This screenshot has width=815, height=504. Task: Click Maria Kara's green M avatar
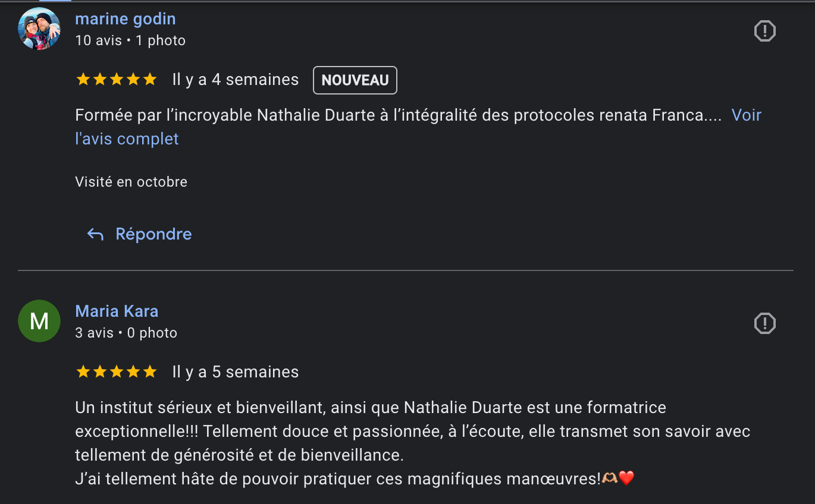(39, 321)
